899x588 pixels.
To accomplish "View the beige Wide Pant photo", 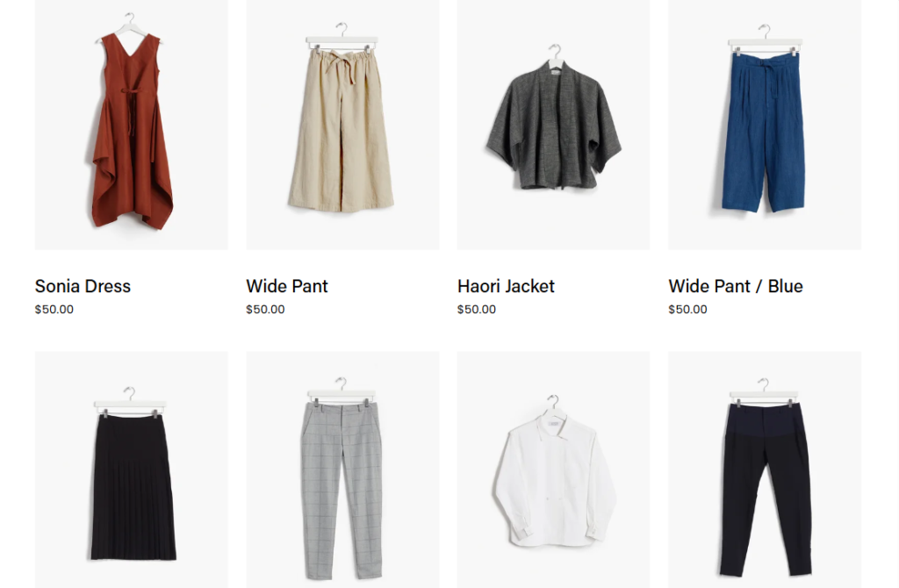I will pos(342,125).
